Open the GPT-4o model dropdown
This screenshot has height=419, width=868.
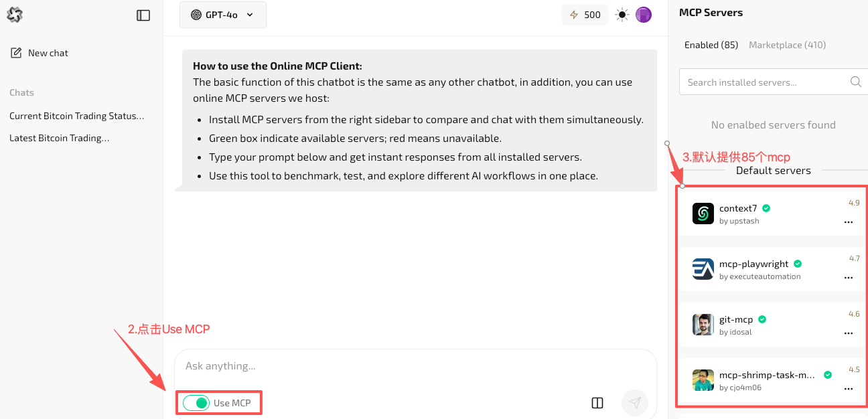(x=223, y=15)
